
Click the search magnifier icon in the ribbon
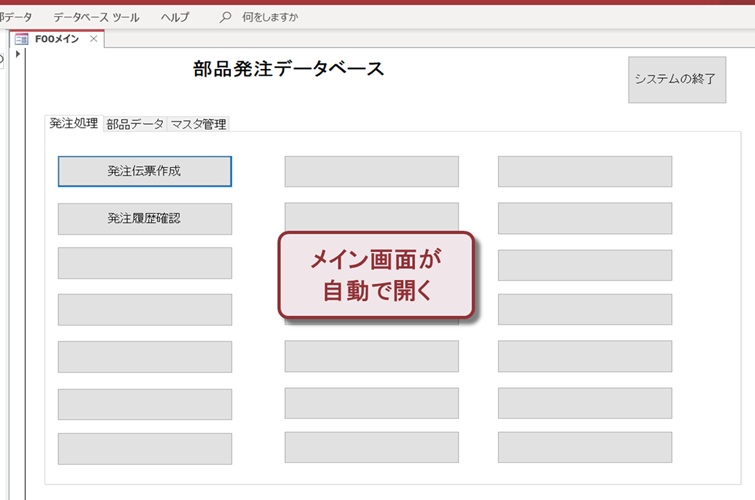[x=226, y=17]
